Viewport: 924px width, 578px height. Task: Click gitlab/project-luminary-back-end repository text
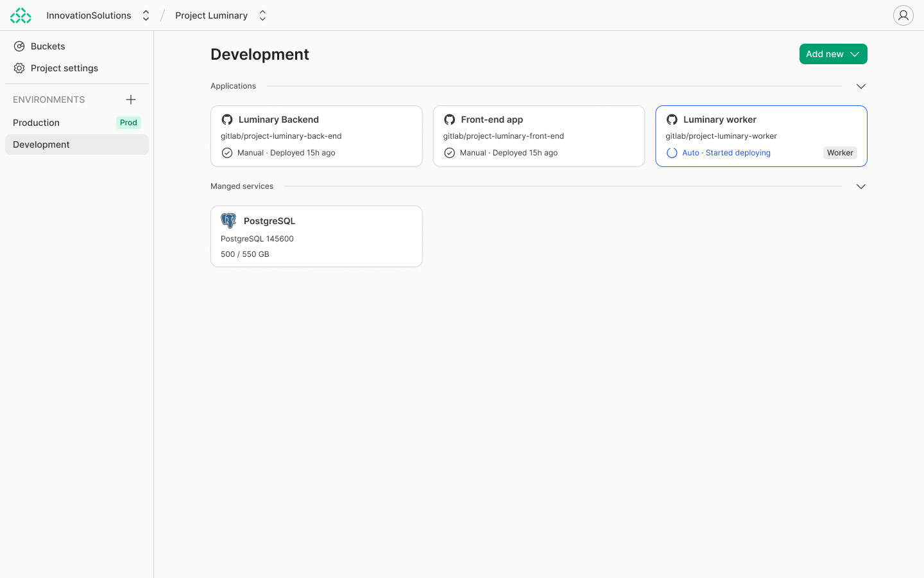coord(281,136)
